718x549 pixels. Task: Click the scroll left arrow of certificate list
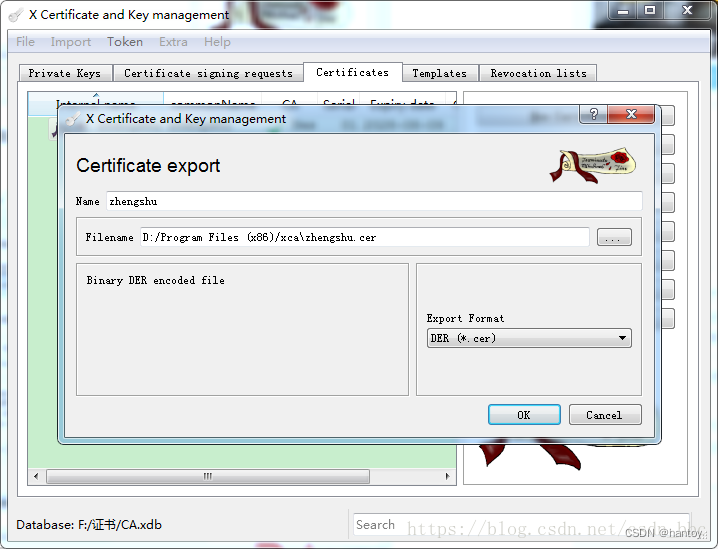pos(36,476)
